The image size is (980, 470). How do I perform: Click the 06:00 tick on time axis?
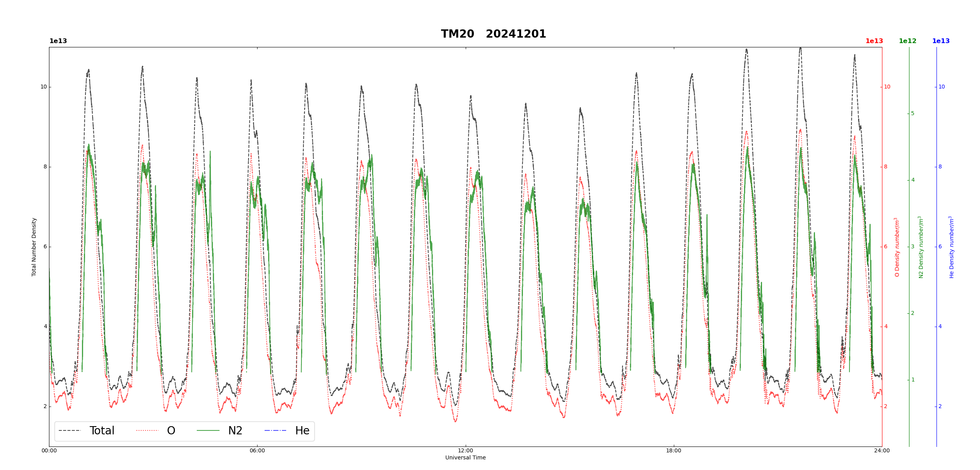coord(257,450)
